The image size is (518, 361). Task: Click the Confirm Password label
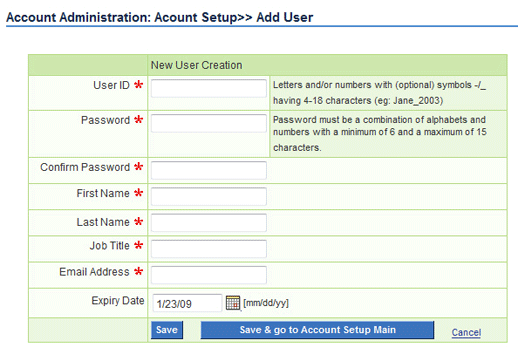coord(85,167)
